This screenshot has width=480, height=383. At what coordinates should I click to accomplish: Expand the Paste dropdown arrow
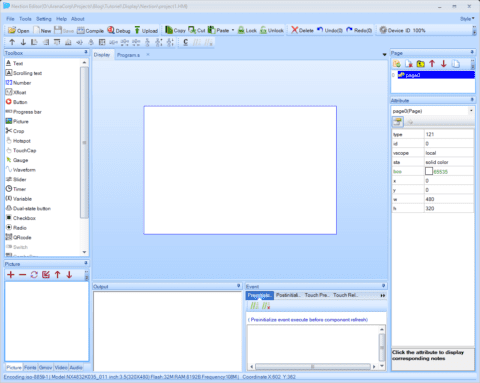(x=233, y=30)
